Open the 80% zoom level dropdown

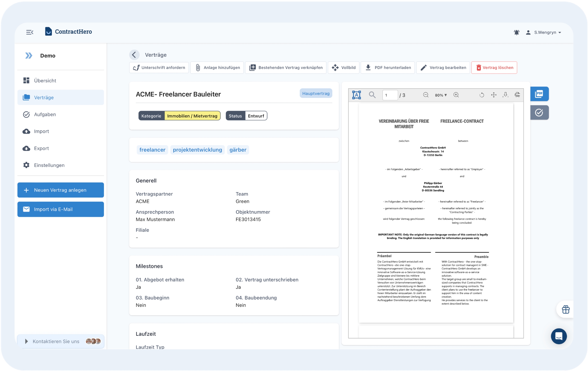click(441, 95)
